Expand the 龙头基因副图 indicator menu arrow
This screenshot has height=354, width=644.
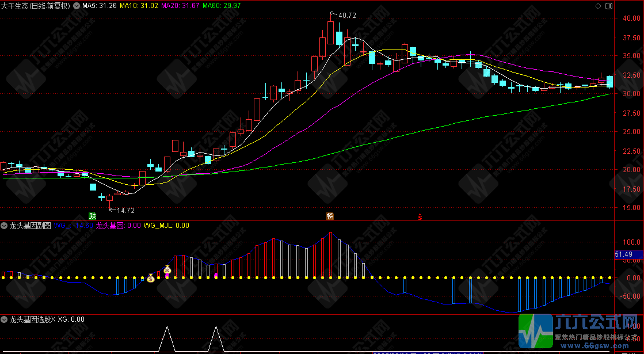pyautogui.click(x=5, y=226)
